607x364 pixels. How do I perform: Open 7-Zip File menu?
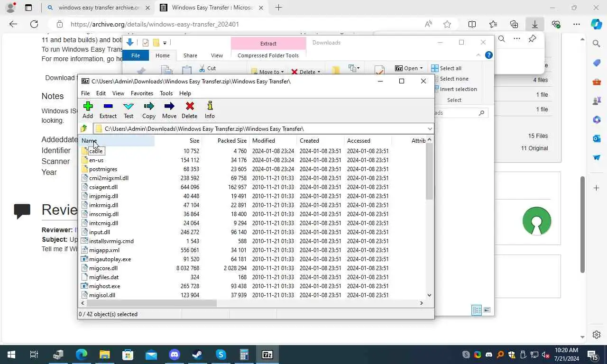(85, 93)
